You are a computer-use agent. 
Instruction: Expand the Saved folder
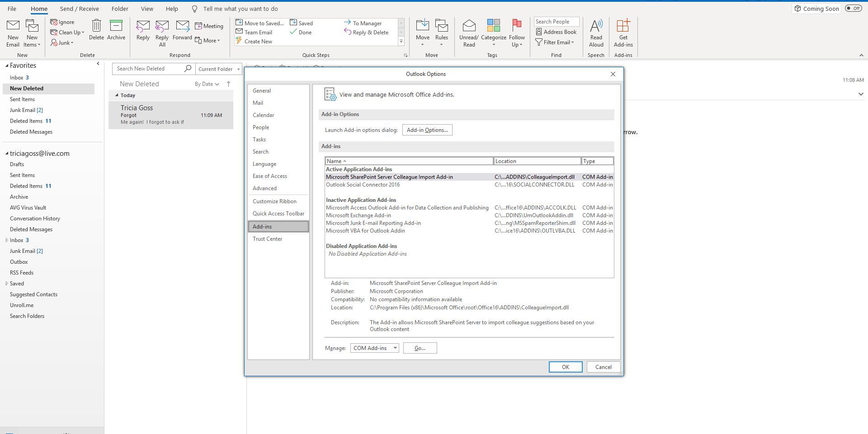tap(7, 284)
